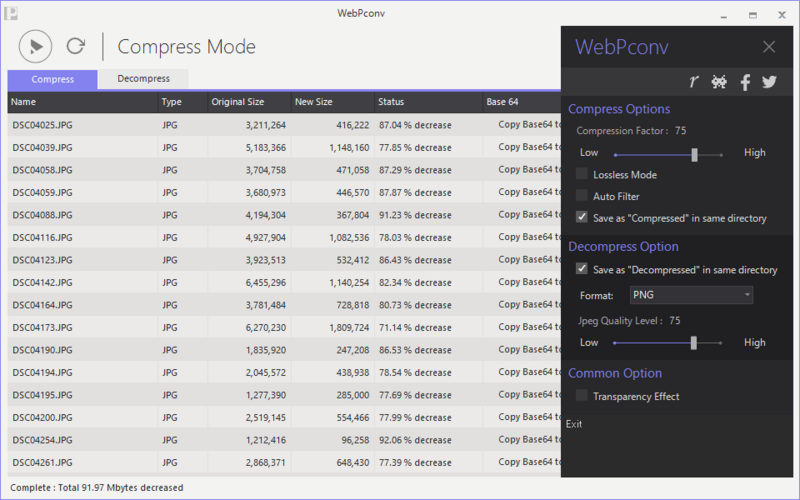The height and width of the screenshot is (500, 800).
Task: Start conversion with the play button
Action: (35, 46)
